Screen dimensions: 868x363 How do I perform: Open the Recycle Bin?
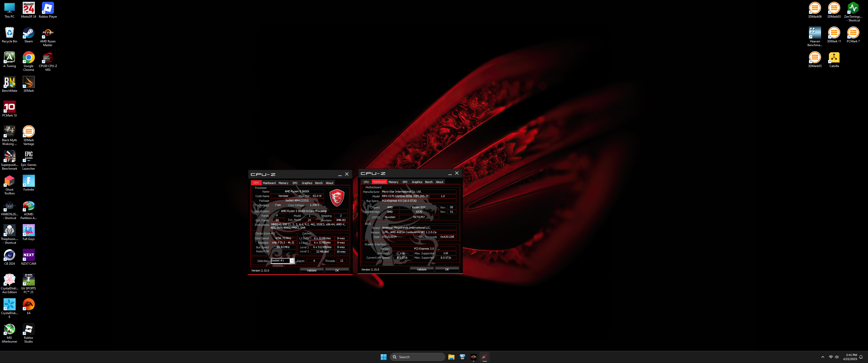click(x=9, y=35)
